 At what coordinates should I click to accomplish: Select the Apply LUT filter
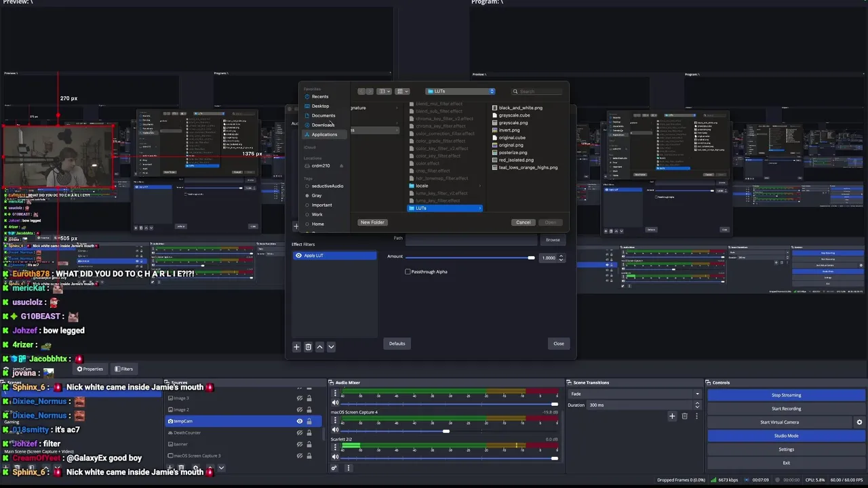[334, 256]
